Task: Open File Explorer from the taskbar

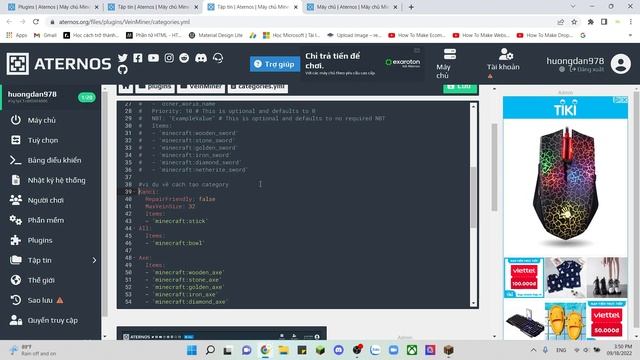Action: (283, 350)
